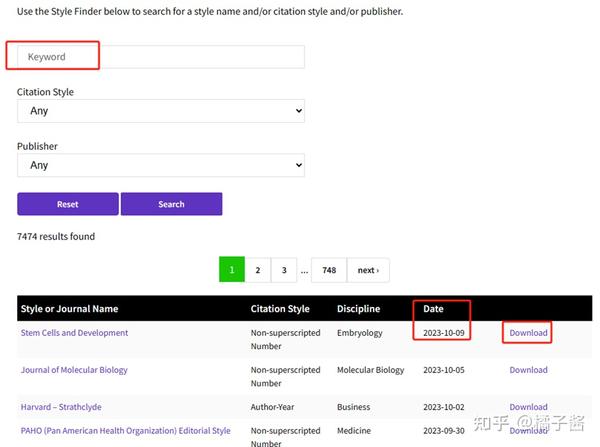Select page 1 in pagination
This screenshot has height=447, width=600.
click(x=232, y=270)
